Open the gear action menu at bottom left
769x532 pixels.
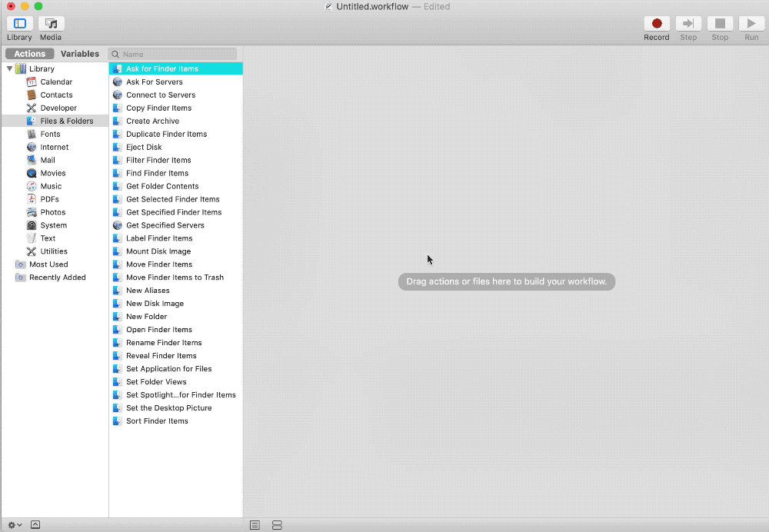tap(15, 524)
